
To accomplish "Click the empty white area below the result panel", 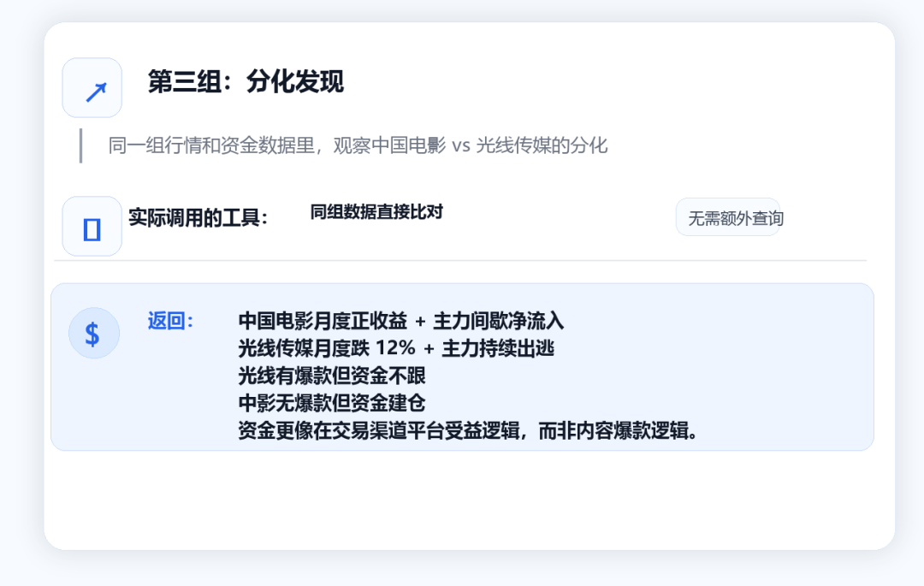I will [x=469, y=500].
